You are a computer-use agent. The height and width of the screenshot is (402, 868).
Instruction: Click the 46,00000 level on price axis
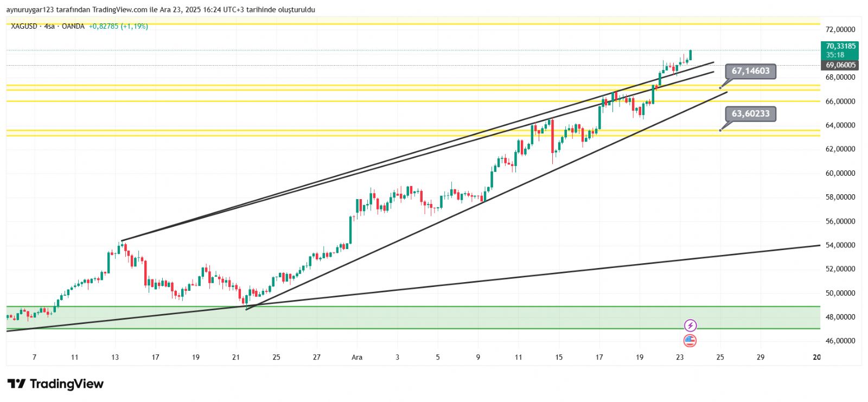[x=840, y=341]
